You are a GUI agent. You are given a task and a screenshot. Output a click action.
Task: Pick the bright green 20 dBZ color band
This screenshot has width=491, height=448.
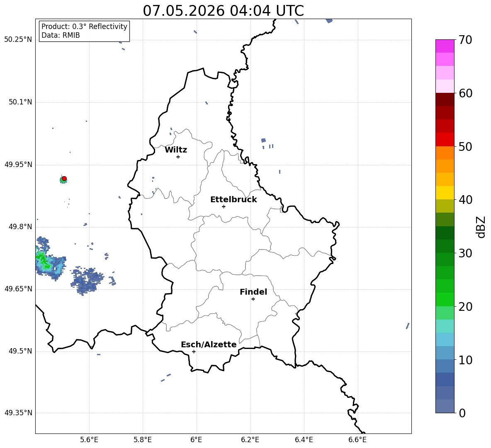[x=445, y=299]
